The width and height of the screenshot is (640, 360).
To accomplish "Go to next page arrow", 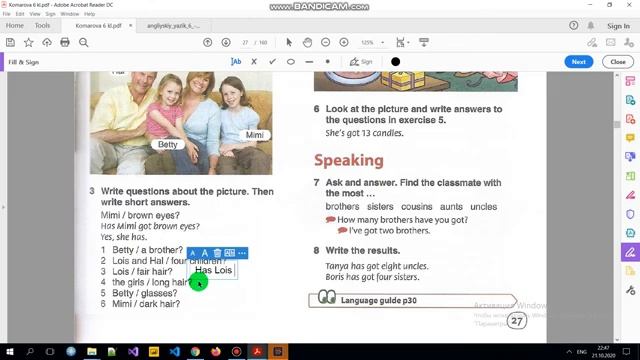I will pos(226,42).
